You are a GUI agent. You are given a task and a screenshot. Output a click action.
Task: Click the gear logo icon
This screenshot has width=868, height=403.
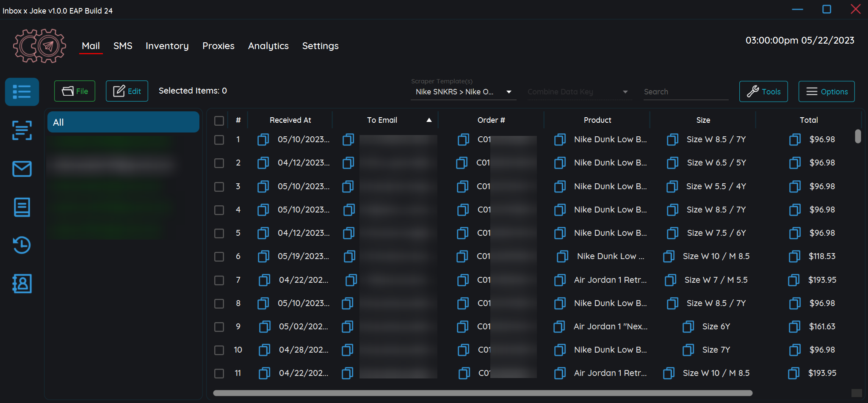pos(39,46)
